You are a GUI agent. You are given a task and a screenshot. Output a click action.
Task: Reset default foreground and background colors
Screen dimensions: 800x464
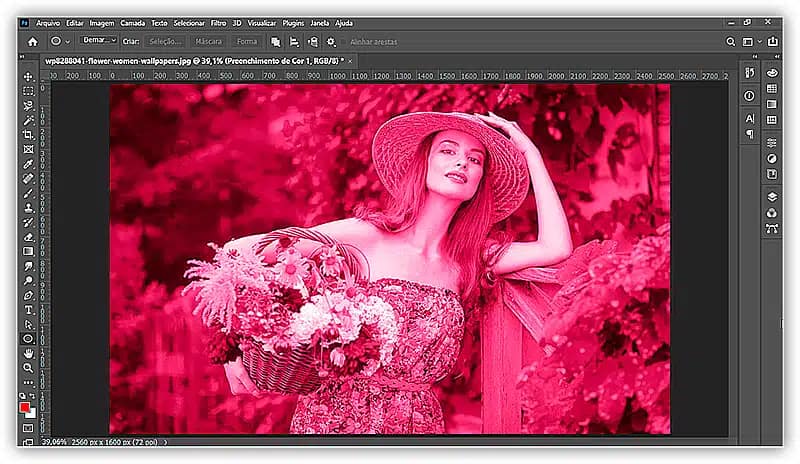click(22, 396)
